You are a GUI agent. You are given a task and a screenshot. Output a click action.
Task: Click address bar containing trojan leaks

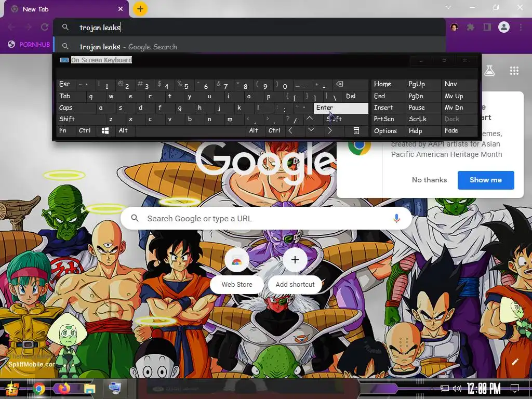point(249,27)
